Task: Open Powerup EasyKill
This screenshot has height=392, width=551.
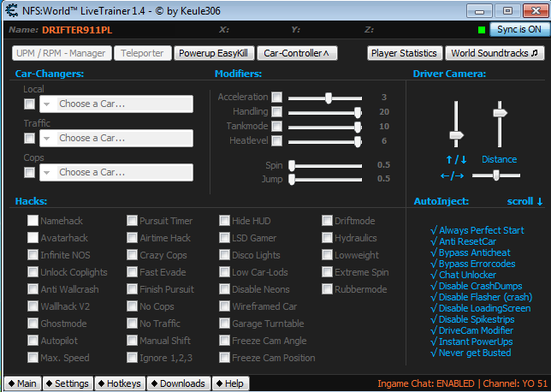Action: tap(213, 53)
